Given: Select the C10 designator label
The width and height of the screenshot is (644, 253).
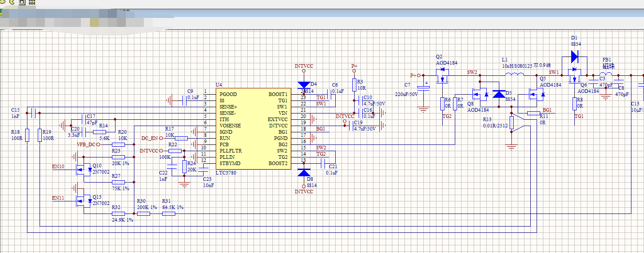Looking at the screenshot, I should (368, 97).
